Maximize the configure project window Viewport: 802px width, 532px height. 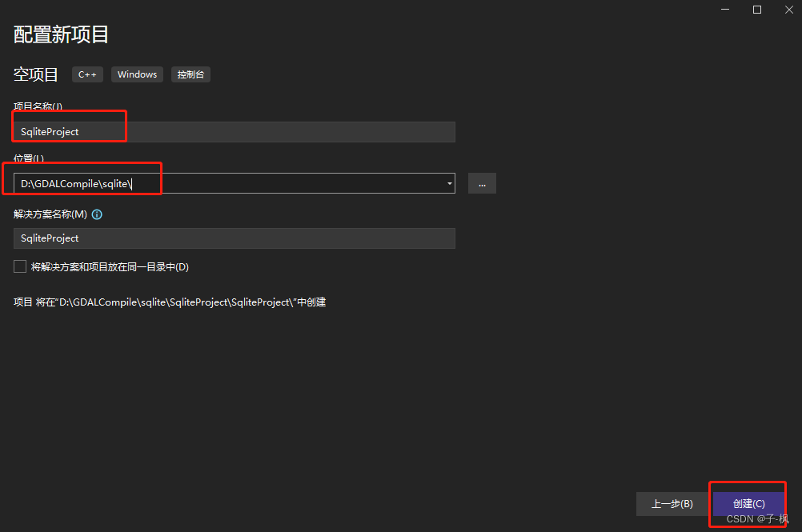(x=756, y=9)
